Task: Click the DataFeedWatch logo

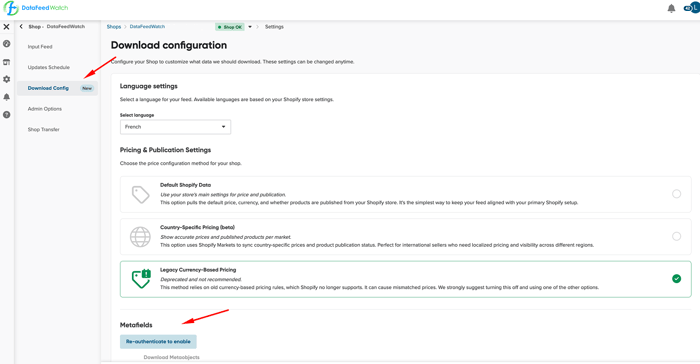Action: click(36, 8)
